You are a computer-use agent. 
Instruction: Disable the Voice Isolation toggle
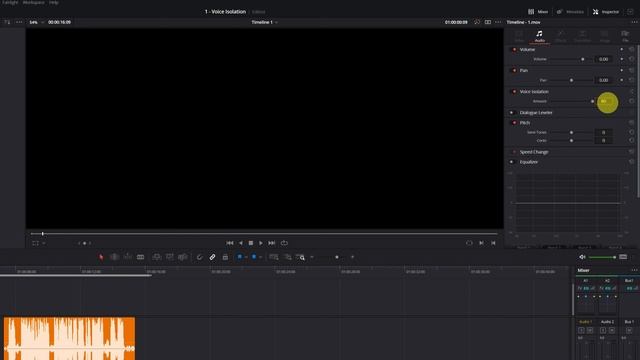tap(514, 91)
